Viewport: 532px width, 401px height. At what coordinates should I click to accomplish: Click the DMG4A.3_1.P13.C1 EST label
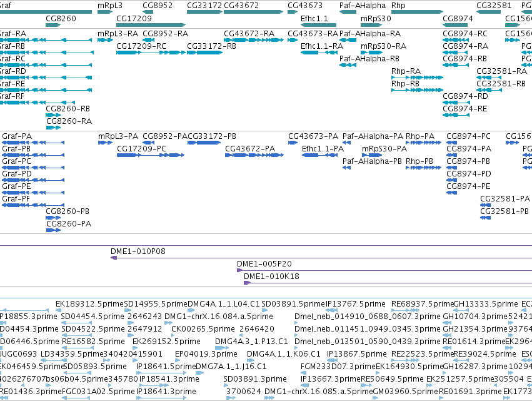tap(251, 341)
